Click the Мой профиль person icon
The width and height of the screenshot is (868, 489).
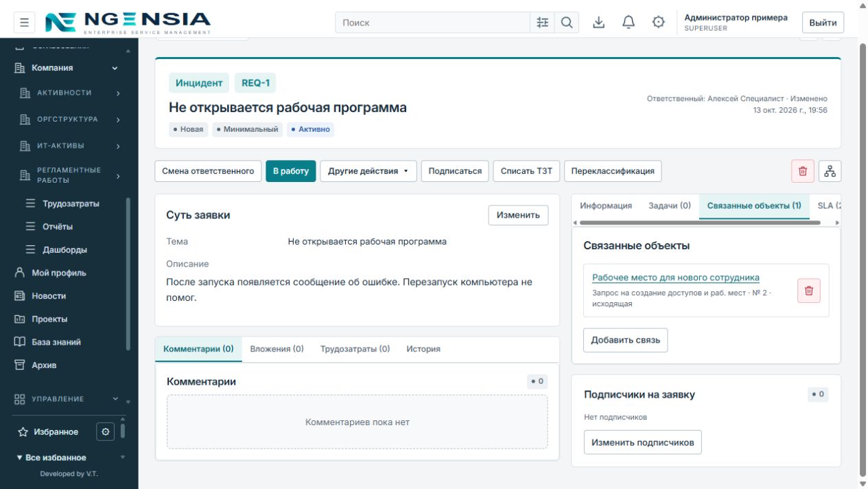pyautogui.click(x=20, y=273)
